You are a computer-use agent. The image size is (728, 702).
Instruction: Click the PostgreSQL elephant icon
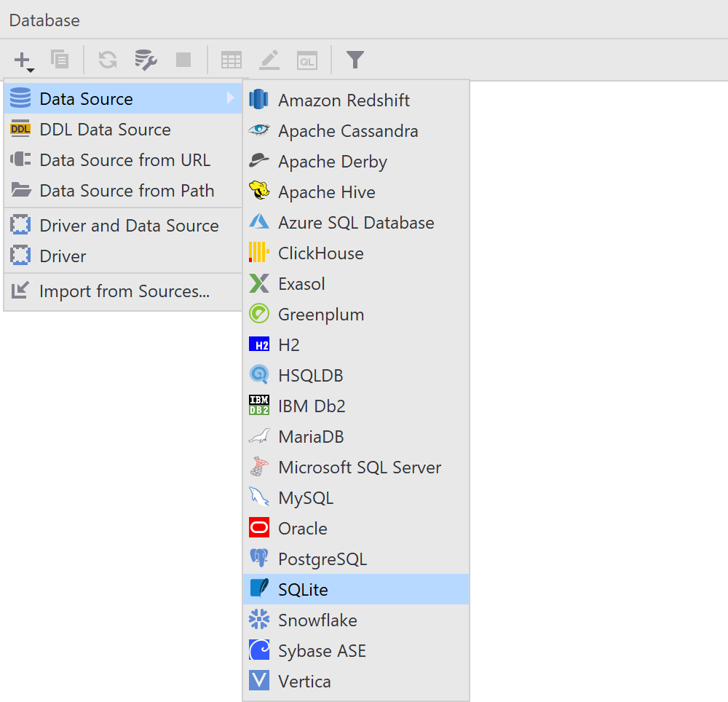click(259, 558)
